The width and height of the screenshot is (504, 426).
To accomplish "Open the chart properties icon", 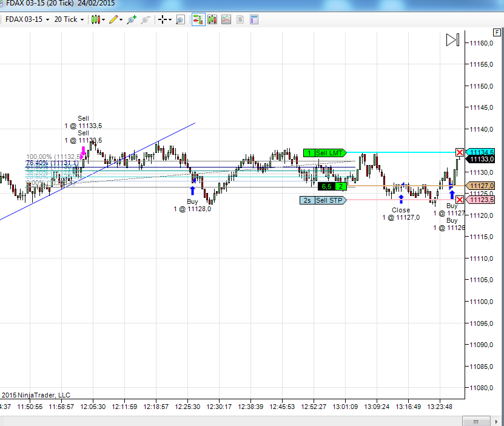I will [254, 19].
